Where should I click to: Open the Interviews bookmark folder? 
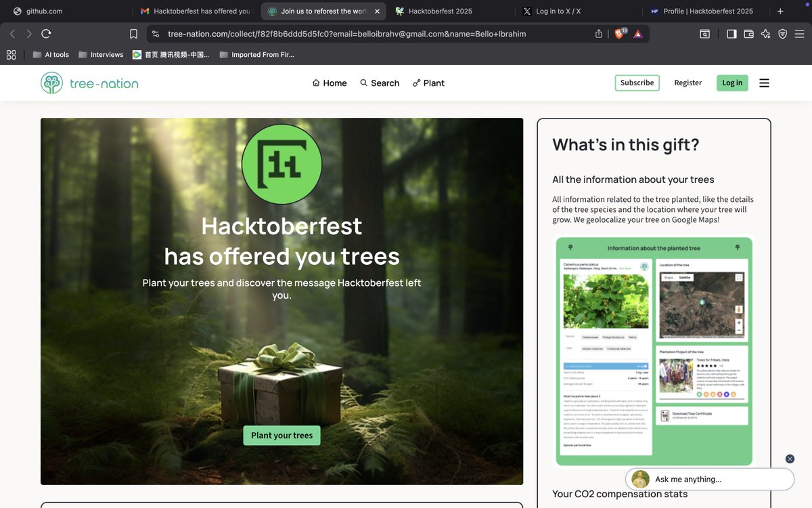point(100,55)
